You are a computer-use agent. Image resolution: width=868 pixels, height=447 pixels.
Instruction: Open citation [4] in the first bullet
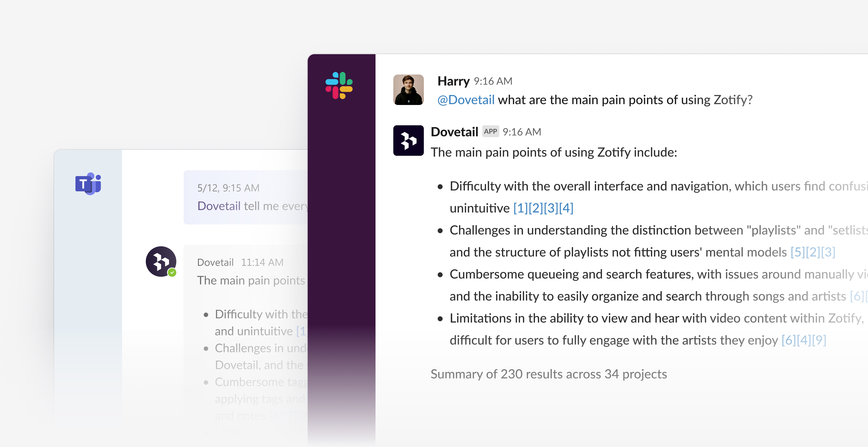tap(566, 208)
